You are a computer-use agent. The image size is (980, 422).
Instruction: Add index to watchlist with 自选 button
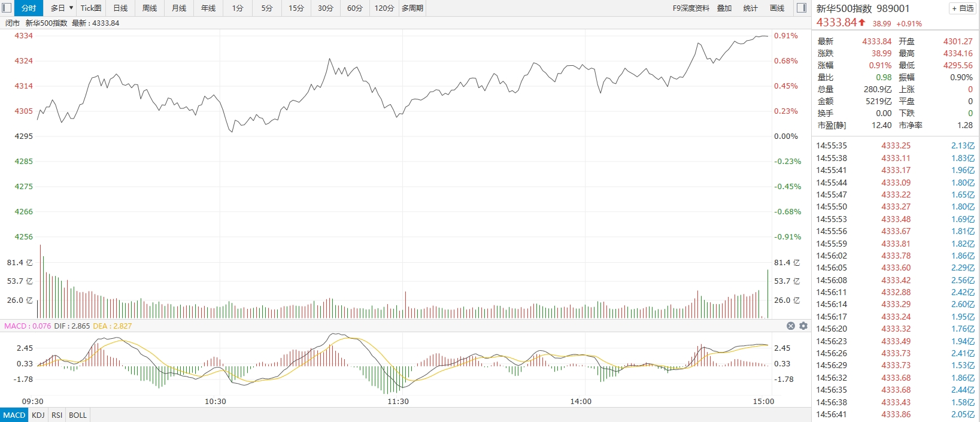coord(963,8)
